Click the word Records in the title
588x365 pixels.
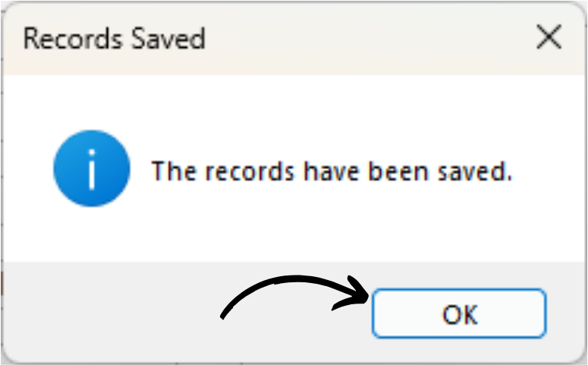pos(73,38)
